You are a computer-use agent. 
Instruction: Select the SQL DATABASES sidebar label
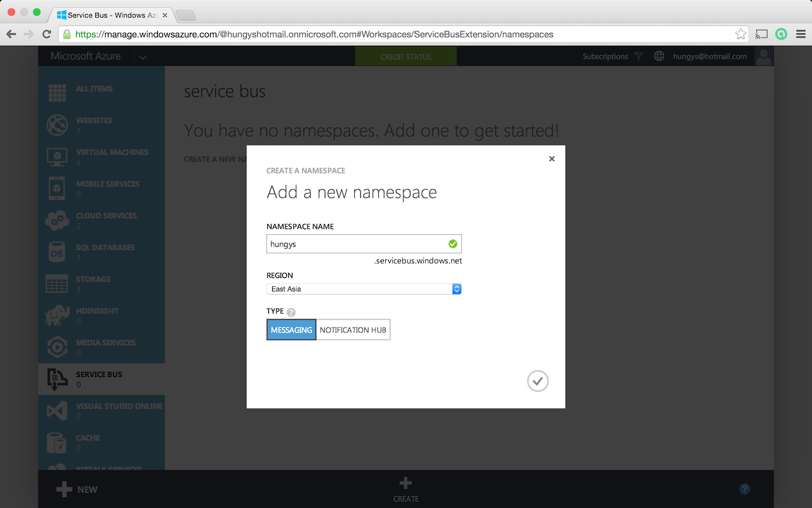pyautogui.click(x=105, y=247)
